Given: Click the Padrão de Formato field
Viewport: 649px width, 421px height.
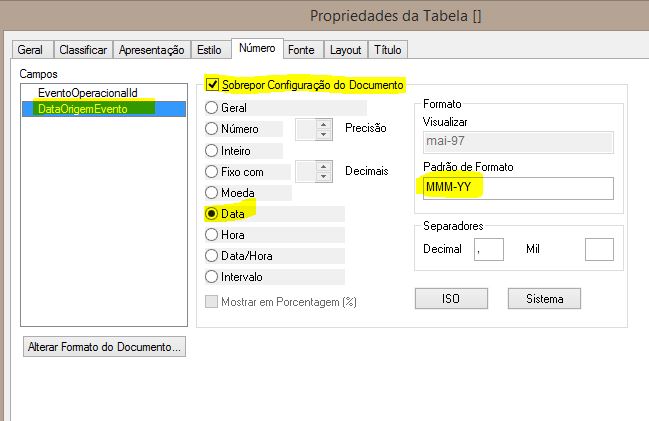Looking at the screenshot, I should pos(517,188).
